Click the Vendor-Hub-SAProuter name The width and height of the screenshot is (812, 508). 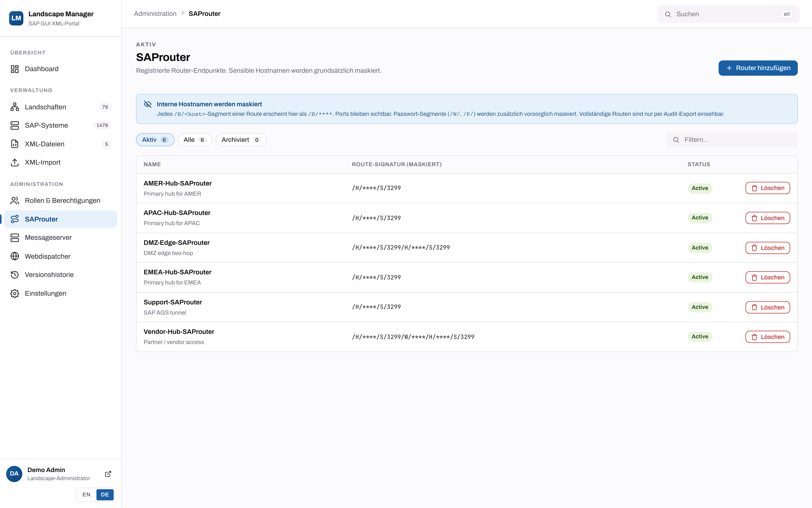179,332
